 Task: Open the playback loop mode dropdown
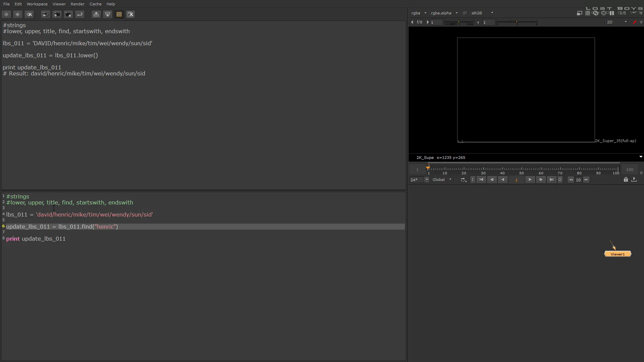(x=464, y=180)
